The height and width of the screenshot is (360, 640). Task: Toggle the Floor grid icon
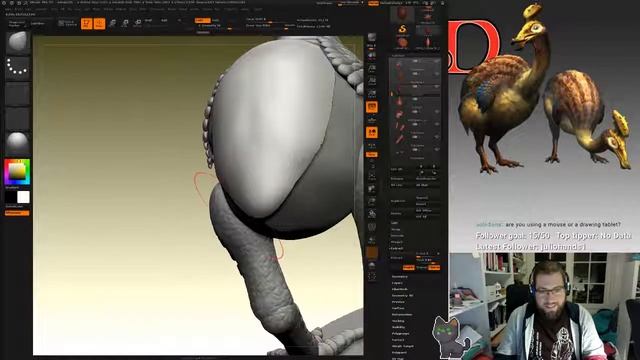click(372, 120)
